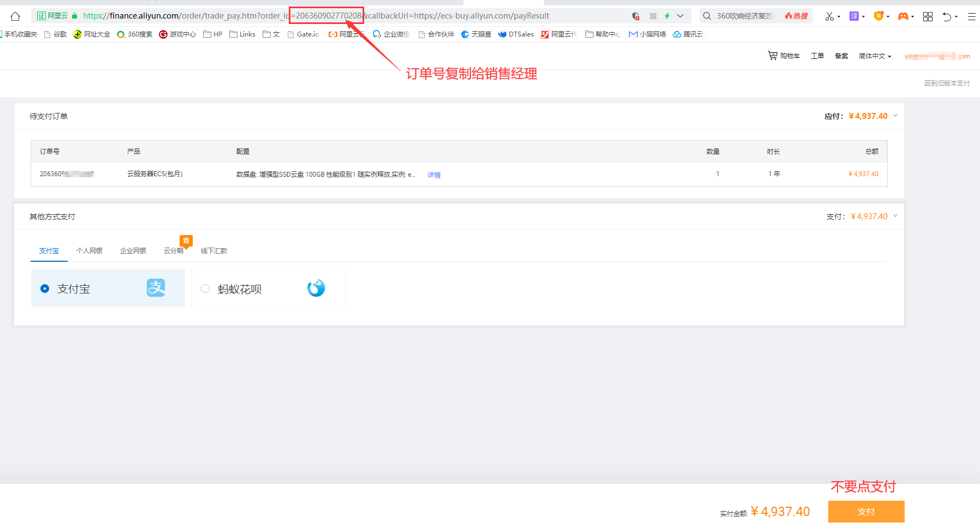Open 手机收藏夹 bookmark
The image size is (980, 528).
19,34
